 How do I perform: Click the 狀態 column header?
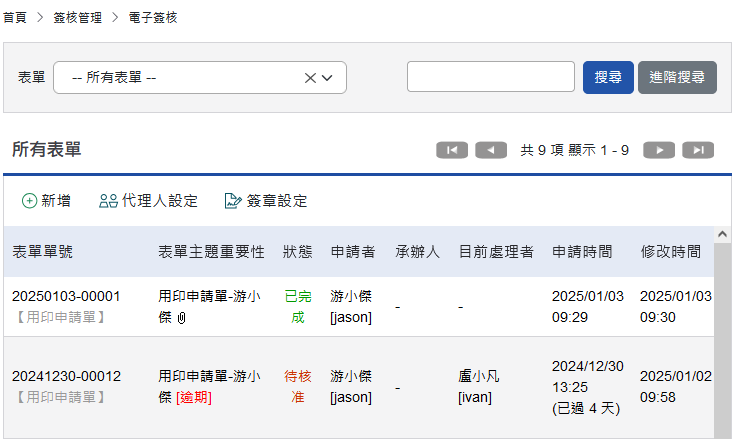[298, 252]
